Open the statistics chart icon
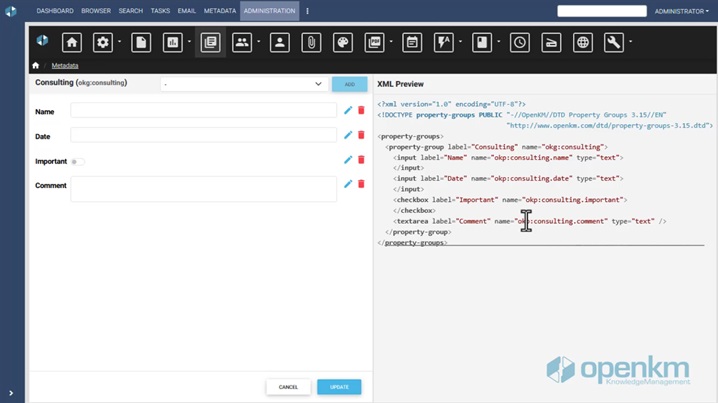The image size is (718, 403). [x=173, y=43]
